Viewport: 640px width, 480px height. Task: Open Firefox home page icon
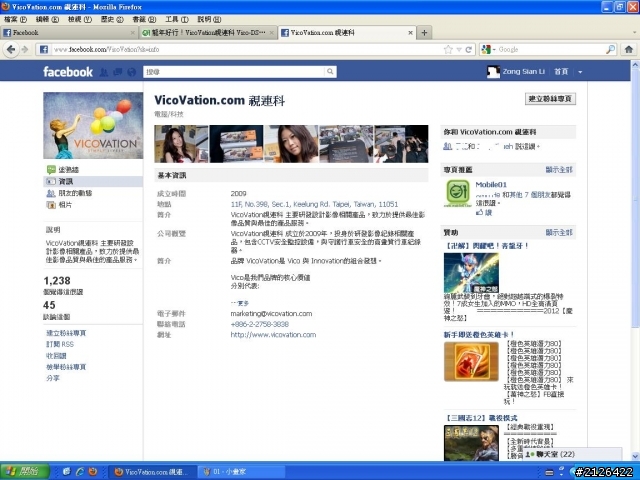coord(629,49)
